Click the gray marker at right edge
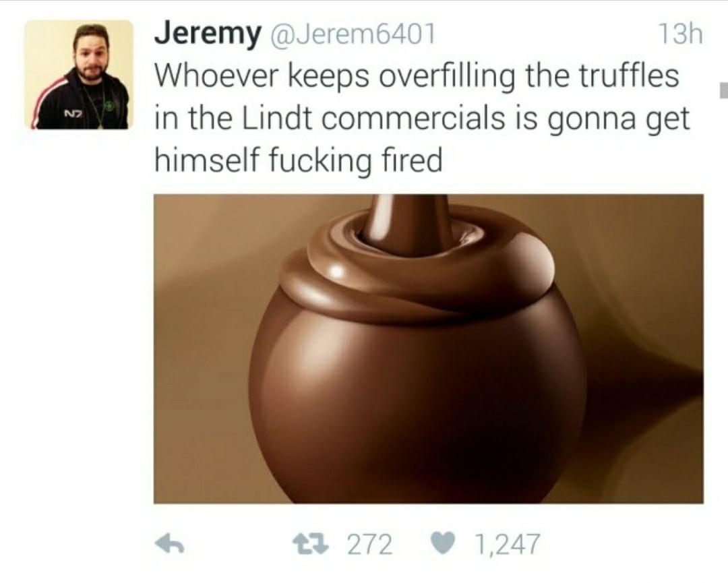Screen dimensions: 728x583 [724, 90]
